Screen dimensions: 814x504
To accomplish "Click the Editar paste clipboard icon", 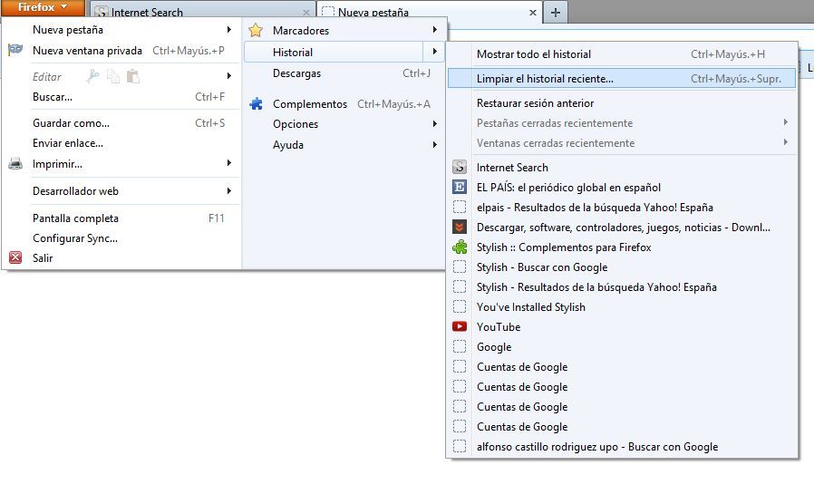I will pos(133,76).
